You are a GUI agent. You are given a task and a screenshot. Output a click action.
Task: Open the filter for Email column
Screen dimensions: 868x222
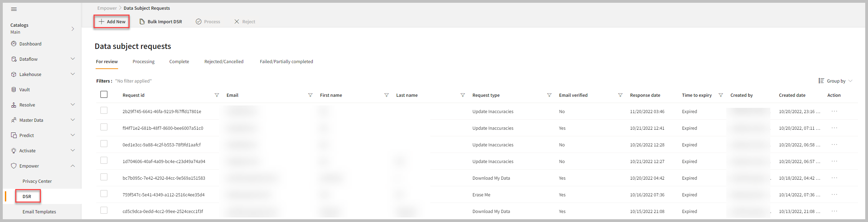310,95
